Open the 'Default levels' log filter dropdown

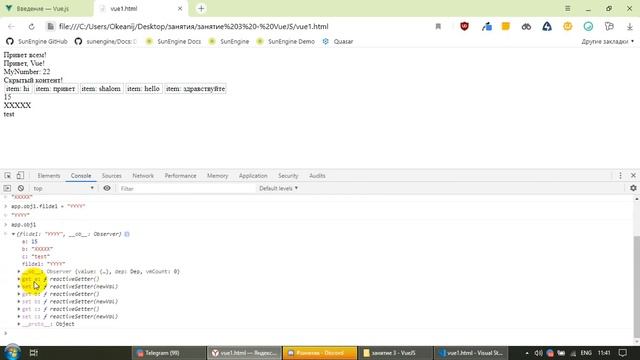[x=278, y=188]
